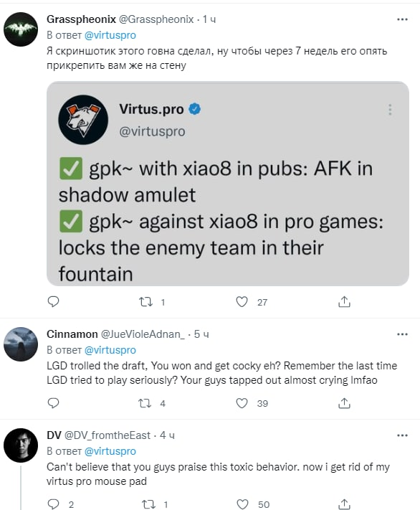Open @virtuspro link in Grasspheonix's reply
This screenshot has width=420, height=510.
(110, 35)
